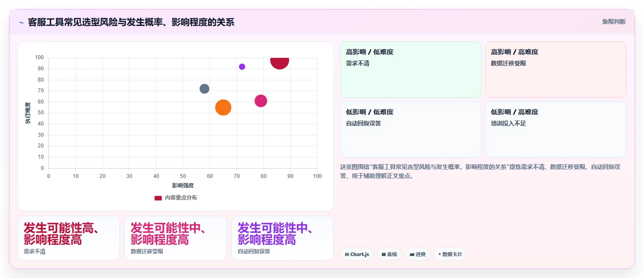
Task: Select the small purple bubble on the chart
Action: [x=242, y=67]
